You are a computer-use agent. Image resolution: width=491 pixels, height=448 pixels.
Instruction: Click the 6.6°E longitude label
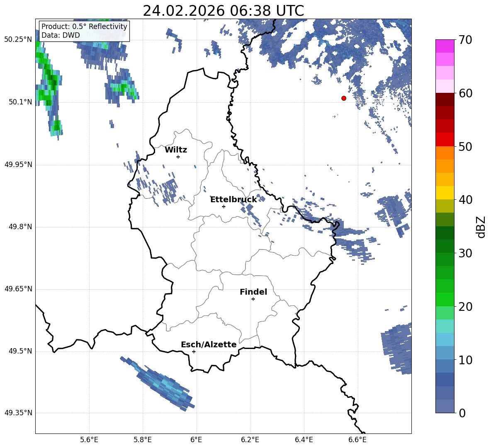pyautogui.click(x=357, y=440)
